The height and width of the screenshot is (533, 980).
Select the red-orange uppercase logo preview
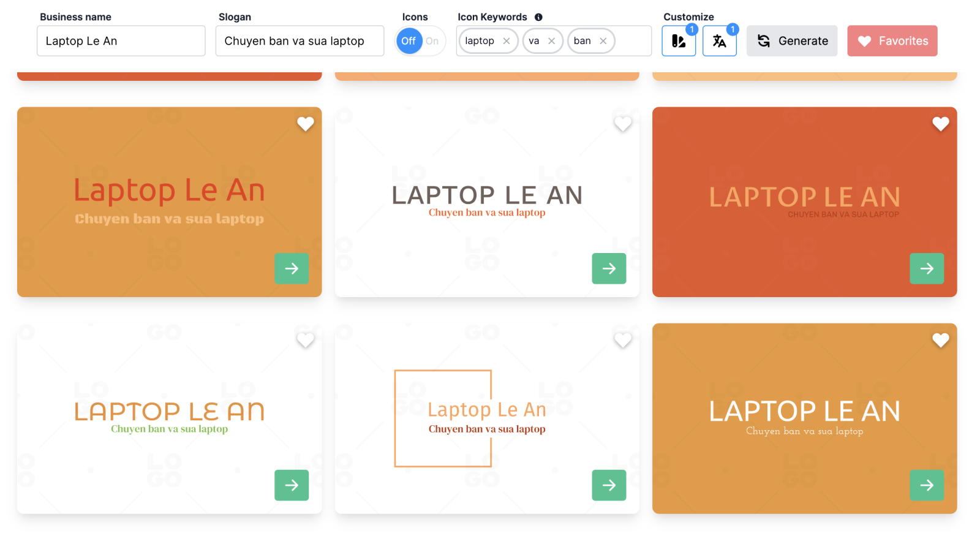[805, 202]
